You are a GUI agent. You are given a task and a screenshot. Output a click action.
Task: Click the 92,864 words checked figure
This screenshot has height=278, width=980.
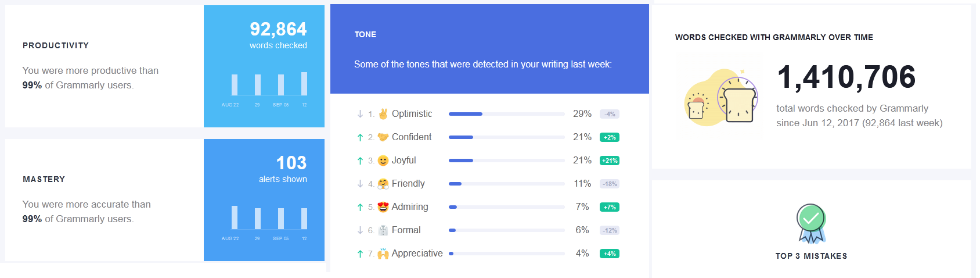278,29
